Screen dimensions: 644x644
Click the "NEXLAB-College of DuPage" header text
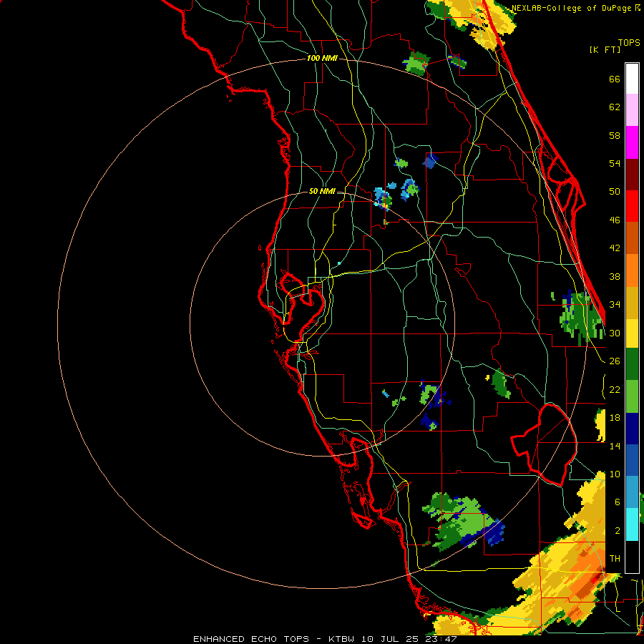pyautogui.click(x=571, y=8)
